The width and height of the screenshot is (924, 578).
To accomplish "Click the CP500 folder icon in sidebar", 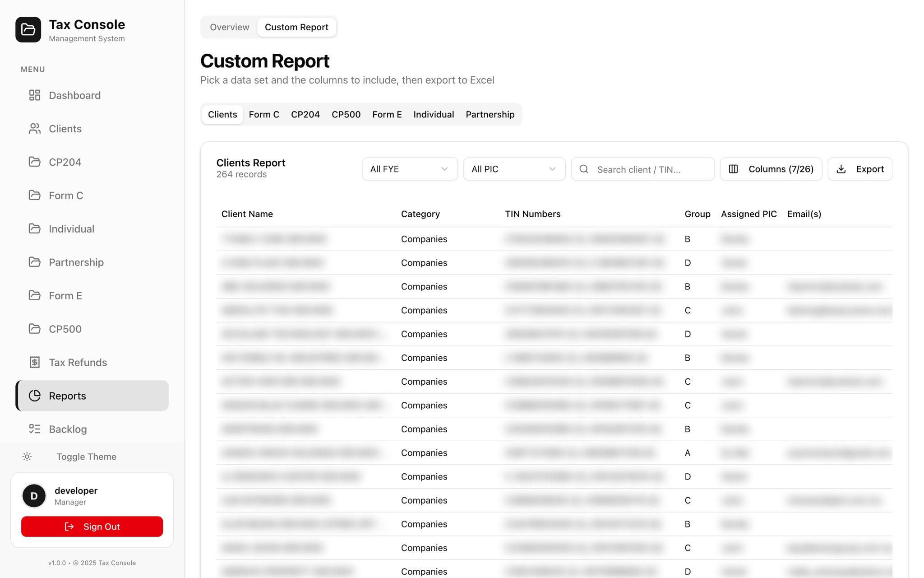I will [35, 329].
